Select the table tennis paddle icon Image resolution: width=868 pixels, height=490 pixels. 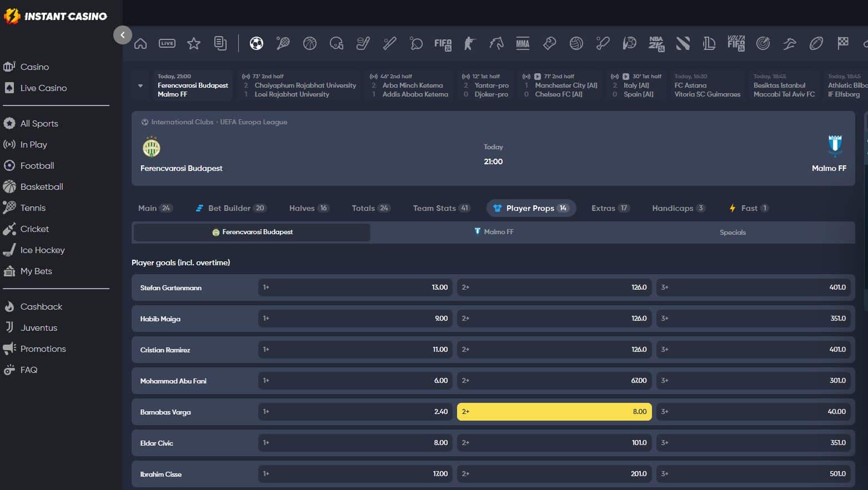point(416,43)
